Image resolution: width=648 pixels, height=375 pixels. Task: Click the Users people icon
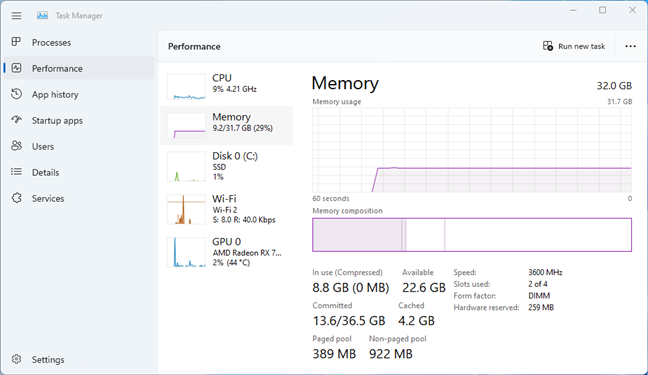point(17,146)
